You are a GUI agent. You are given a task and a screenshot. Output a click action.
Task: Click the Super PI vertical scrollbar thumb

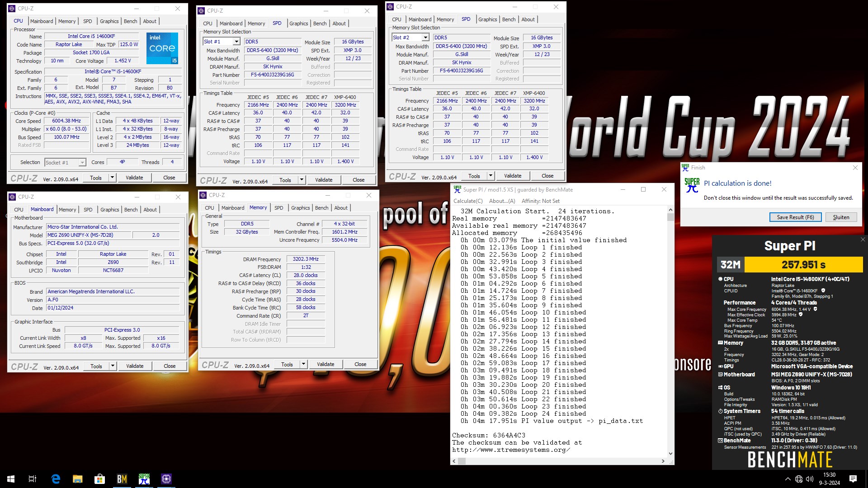tap(670, 217)
